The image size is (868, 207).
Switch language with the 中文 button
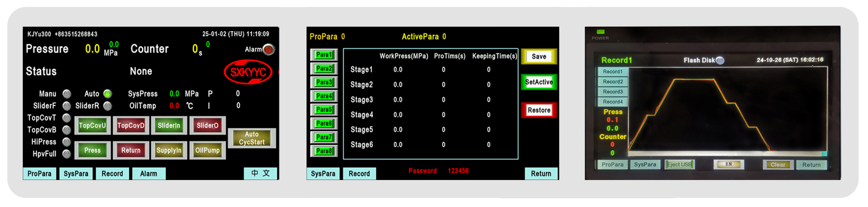pos(260,173)
